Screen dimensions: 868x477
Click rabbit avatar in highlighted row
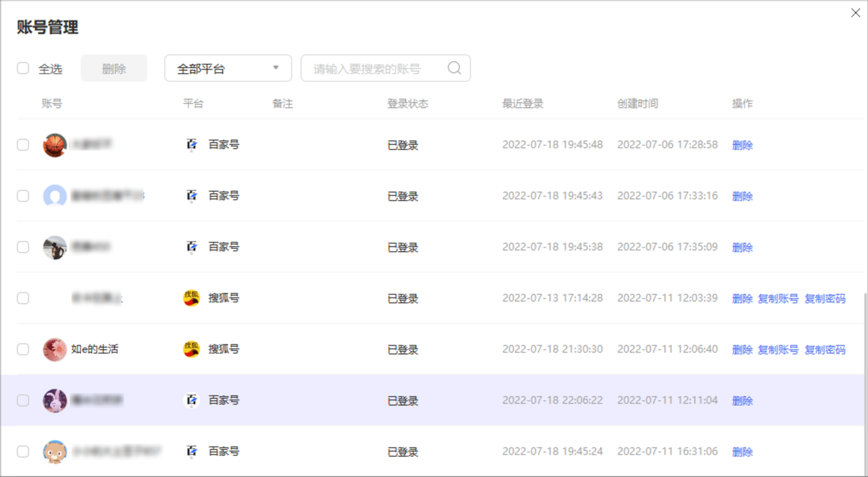(x=55, y=400)
